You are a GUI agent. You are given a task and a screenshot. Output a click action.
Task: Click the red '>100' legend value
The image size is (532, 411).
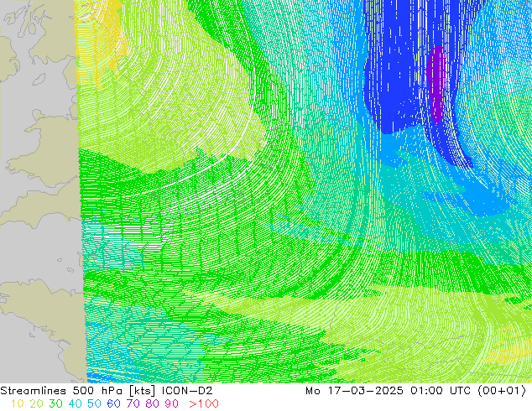point(204,403)
